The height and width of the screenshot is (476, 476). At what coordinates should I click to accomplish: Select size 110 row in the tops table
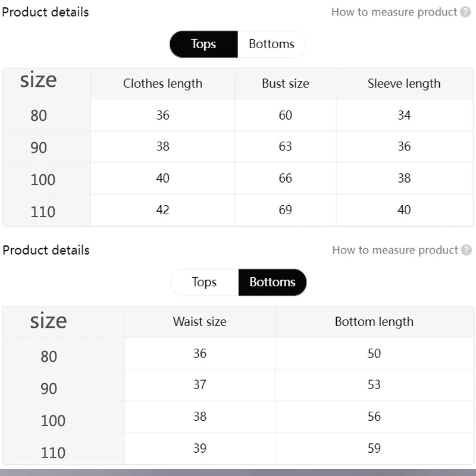pos(43,211)
